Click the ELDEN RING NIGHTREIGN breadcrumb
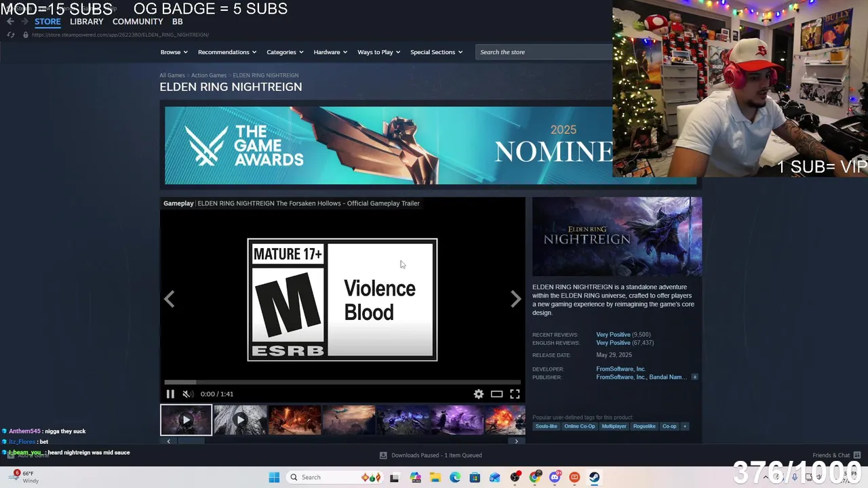Image resolution: width=868 pixels, height=488 pixels. (x=266, y=75)
